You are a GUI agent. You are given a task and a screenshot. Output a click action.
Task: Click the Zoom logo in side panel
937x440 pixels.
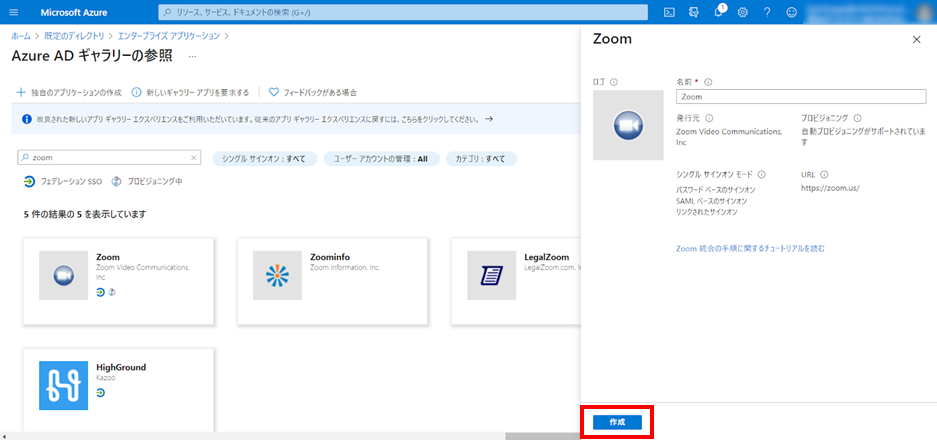click(628, 125)
